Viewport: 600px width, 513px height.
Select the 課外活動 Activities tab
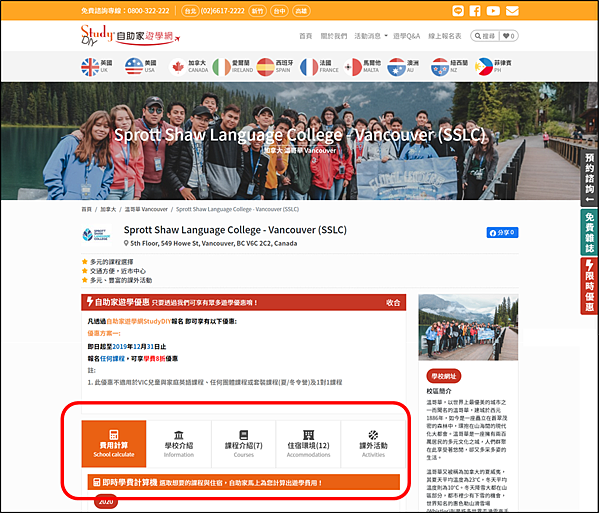373,444
